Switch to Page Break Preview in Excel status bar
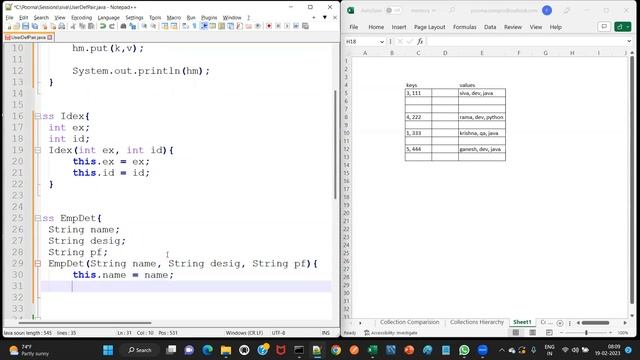The image size is (640, 360). 549,333
